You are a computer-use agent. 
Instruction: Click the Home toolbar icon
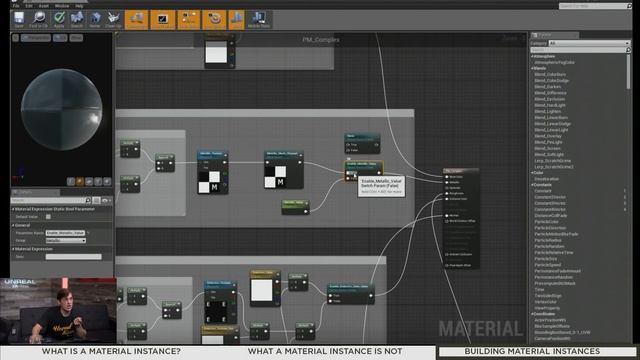pyautogui.click(x=95, y=20)
